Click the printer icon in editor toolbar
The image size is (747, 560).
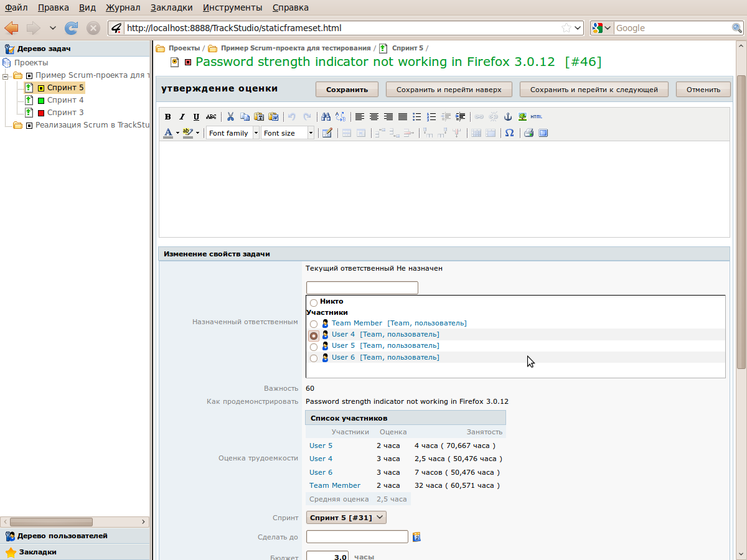[529, 133]
